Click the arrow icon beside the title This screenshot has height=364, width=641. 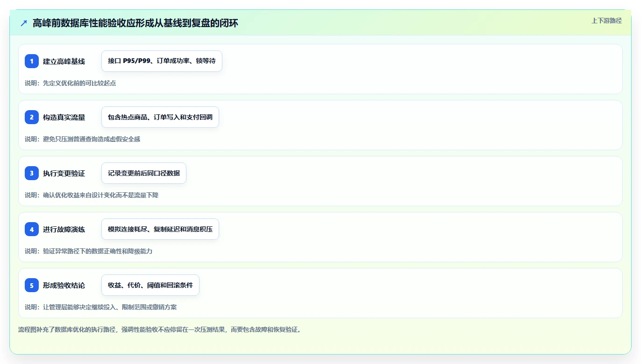(x=24, y=23)
